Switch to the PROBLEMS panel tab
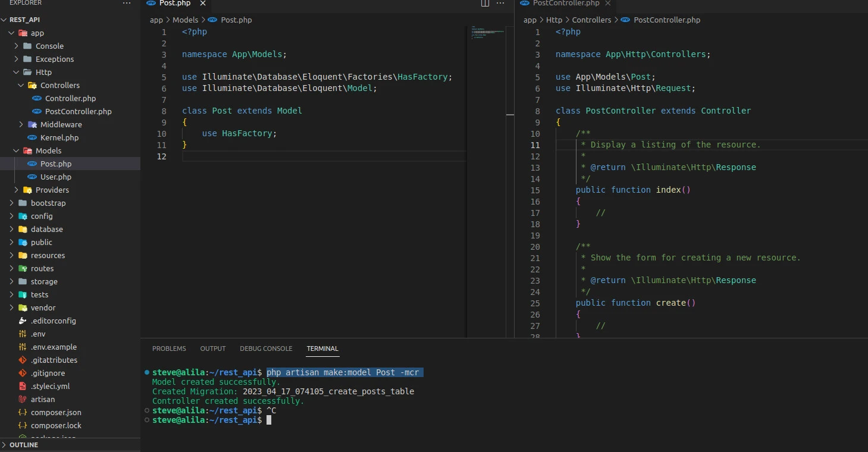Viewport: 868px width, 452px height. click(x=169, y=349)
